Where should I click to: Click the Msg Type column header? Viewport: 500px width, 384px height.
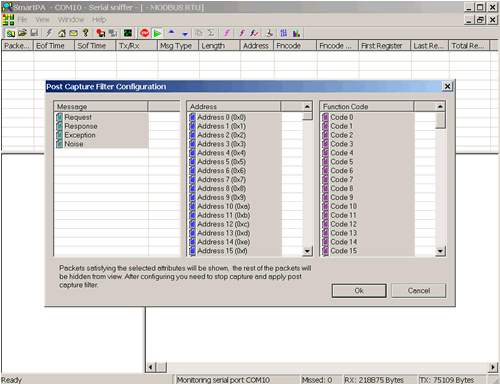pyautogui.click(x=178, y=46)
